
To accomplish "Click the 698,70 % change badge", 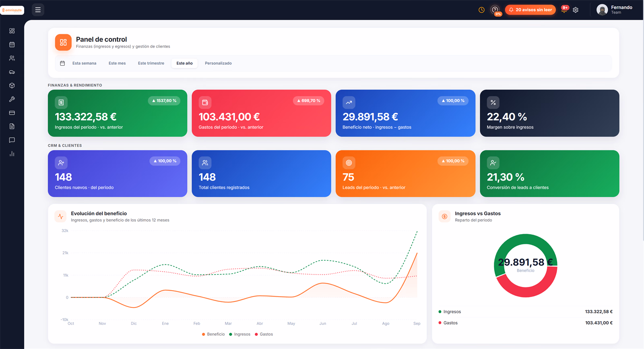I will 309,101.
